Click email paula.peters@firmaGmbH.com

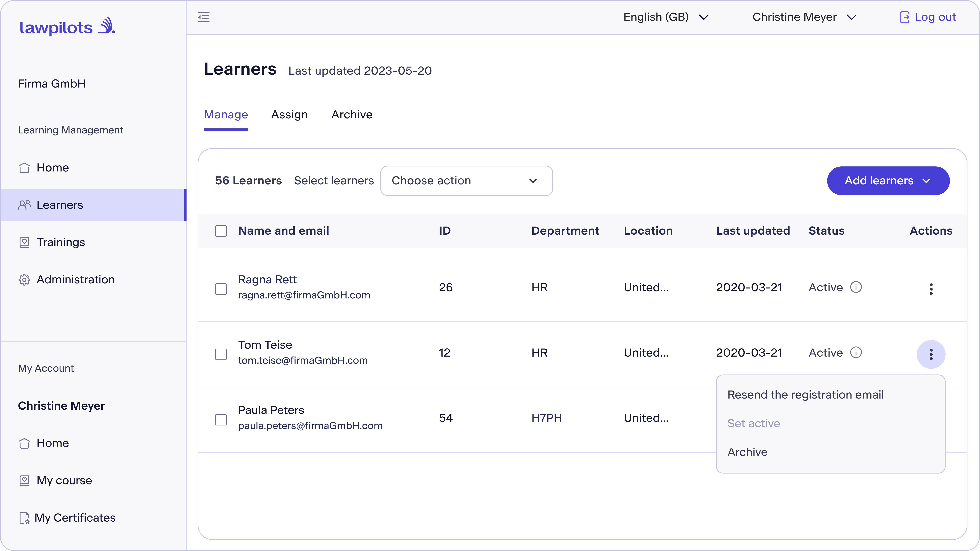pyautogui.click(x=310, y=426)
